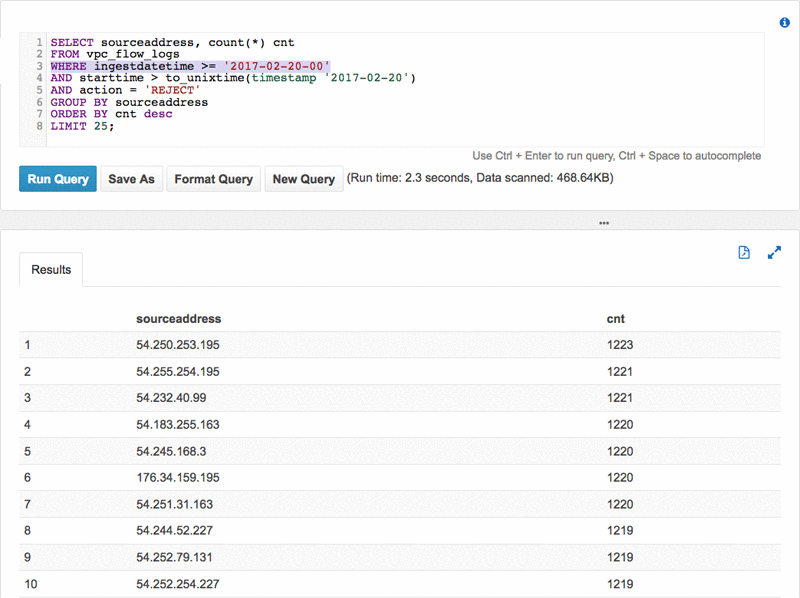The image size is (800, 598).
Task: Click cnt value in row 176.34.159.195
Action: [x=620, y=478]
